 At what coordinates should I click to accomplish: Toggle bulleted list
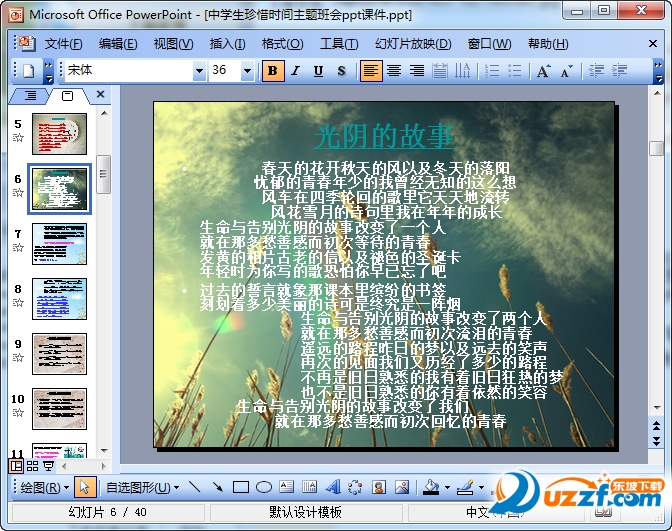pyautogui.click(x=514, y=71)
